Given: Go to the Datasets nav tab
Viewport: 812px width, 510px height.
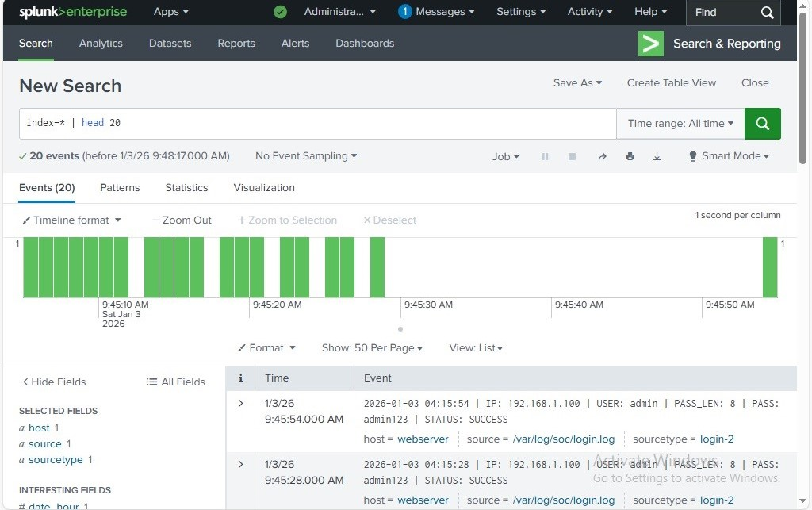Looking at the screenshot, I should coord(170,44).
